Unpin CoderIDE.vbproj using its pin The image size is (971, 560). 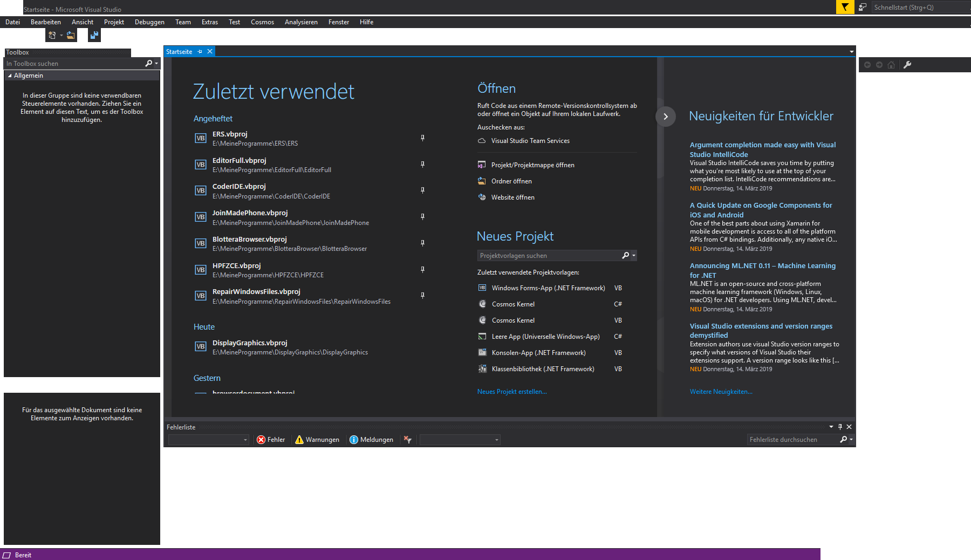click(x=422, y=190)
